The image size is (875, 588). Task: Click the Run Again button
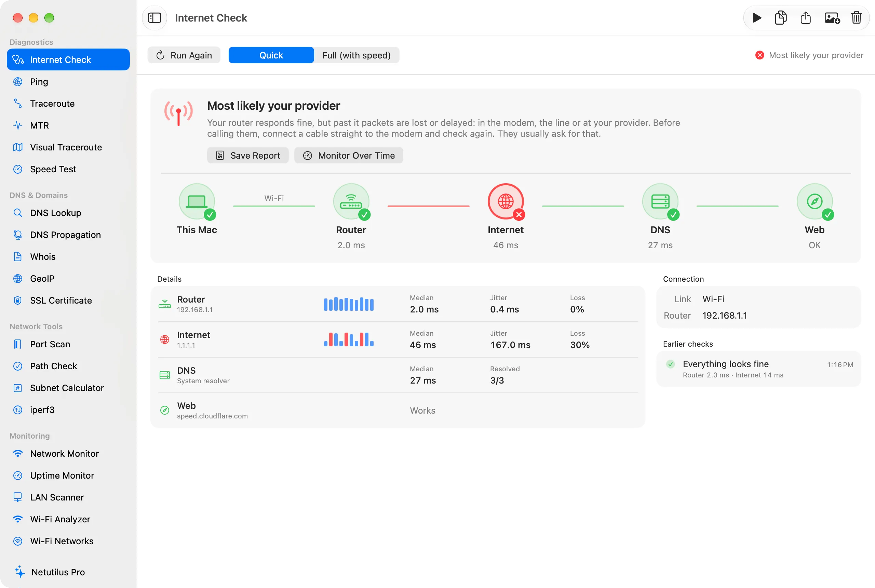point(184,55)
